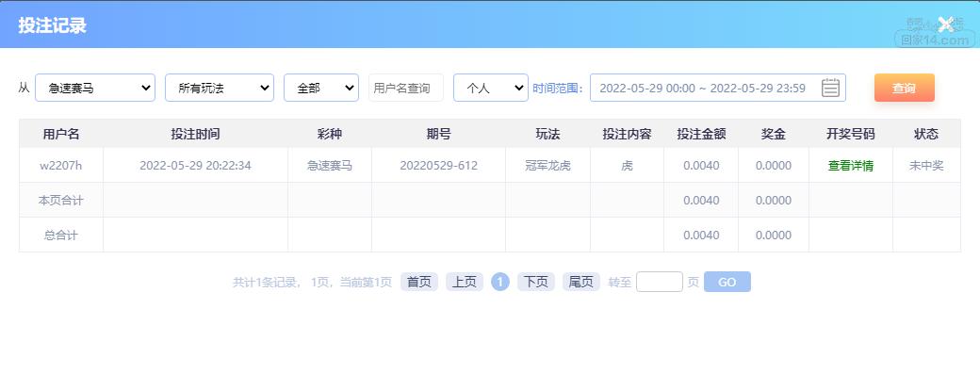This screenshot has width=980, height=374.
Task: Click the 下页 next page button
Action: [535, 283]
